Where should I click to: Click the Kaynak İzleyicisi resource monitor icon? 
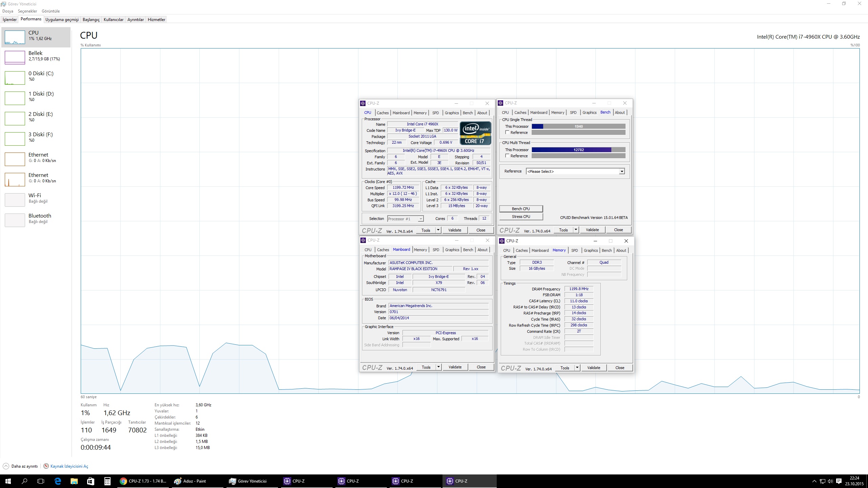[46, 466]
